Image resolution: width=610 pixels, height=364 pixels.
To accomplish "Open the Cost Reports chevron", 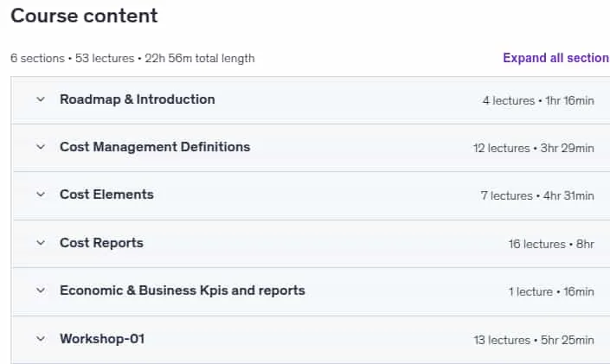I will (41, 243).
